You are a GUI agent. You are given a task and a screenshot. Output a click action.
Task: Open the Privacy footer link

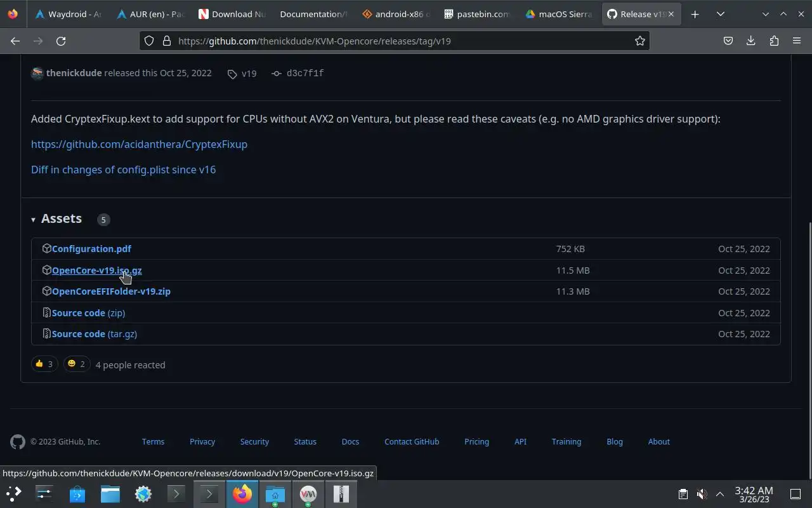click(x=202, y=442)
